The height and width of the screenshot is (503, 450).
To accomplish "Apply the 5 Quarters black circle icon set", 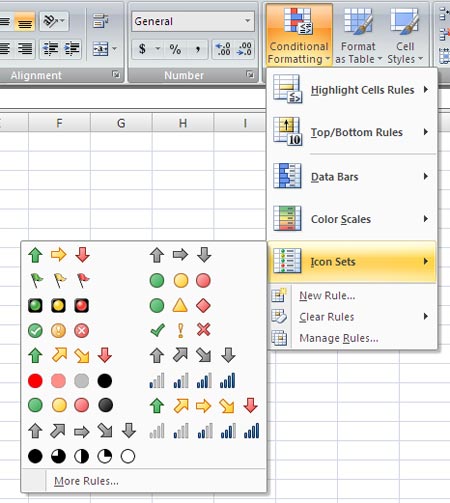I will pyautogui.click(x=82, y=456).
